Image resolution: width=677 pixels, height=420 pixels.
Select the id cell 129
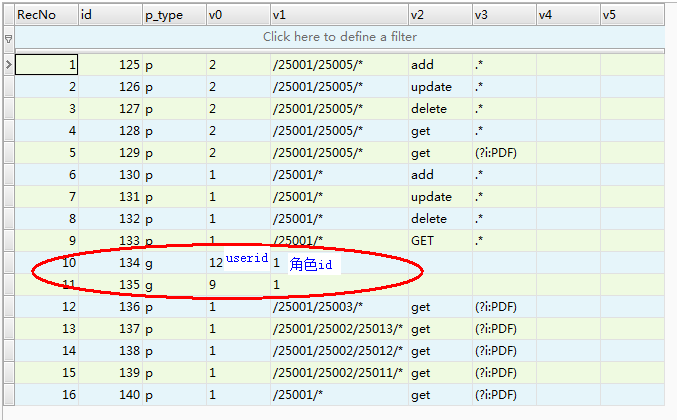[111, 153]
